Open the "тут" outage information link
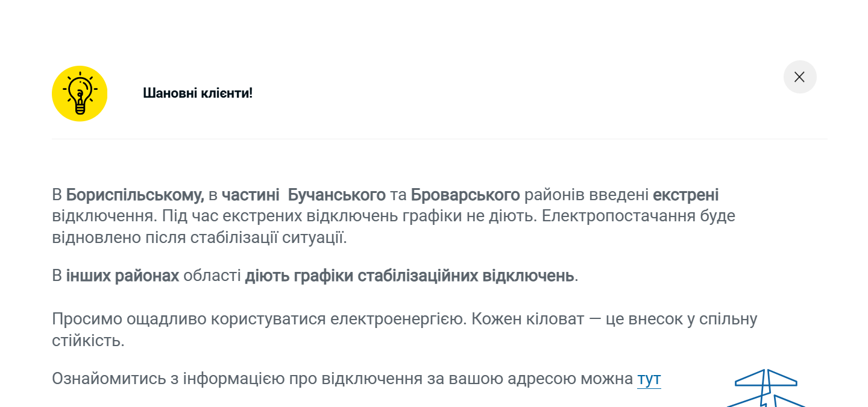 click(x=649, y=379)
